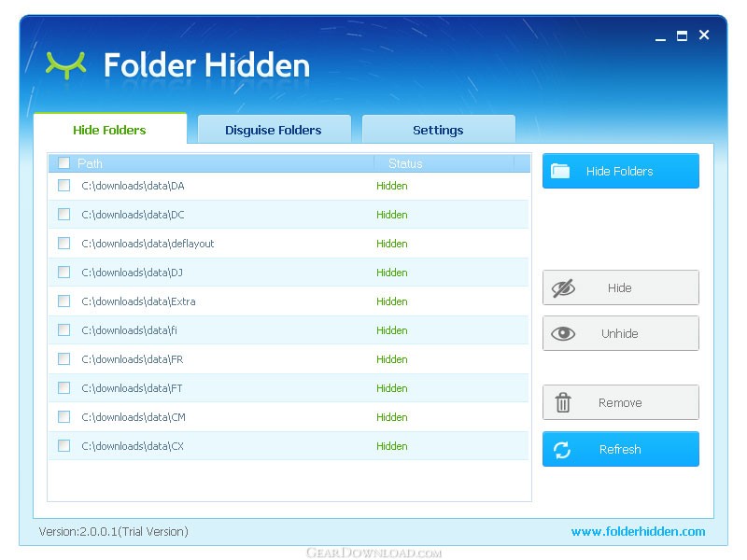The height and width of the screenshot is (560, 747).
Task: Check the box for C:\downloads\data\CM
Action: tap(63, 416)
